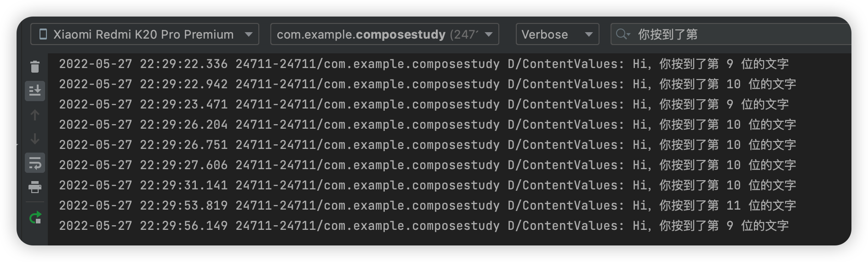Select the log line at 22:29:53.819
This screenshot has height=262, width=868.
tap(427, 205)
